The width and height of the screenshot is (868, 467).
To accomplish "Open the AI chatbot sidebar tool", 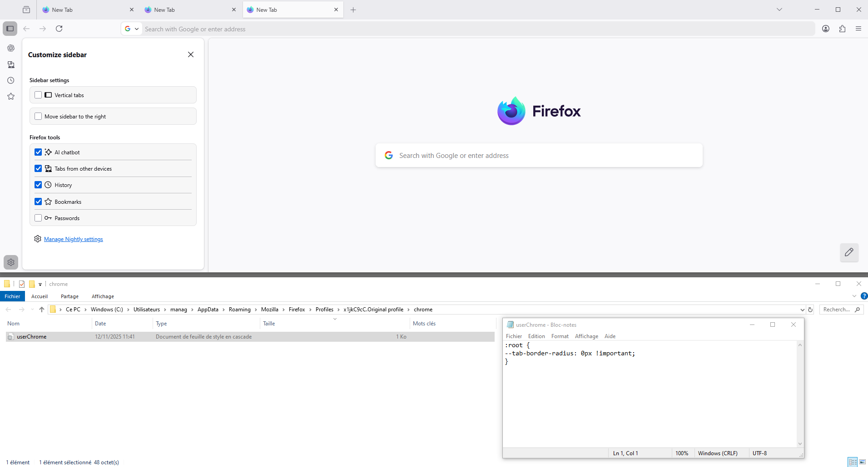I will click(x=11, y=48).
